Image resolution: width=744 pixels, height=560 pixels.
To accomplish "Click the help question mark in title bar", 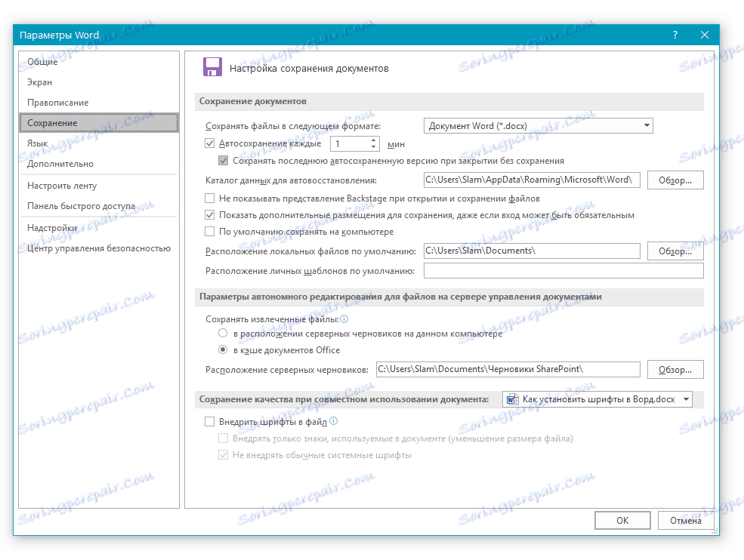I will pos(675,35).
